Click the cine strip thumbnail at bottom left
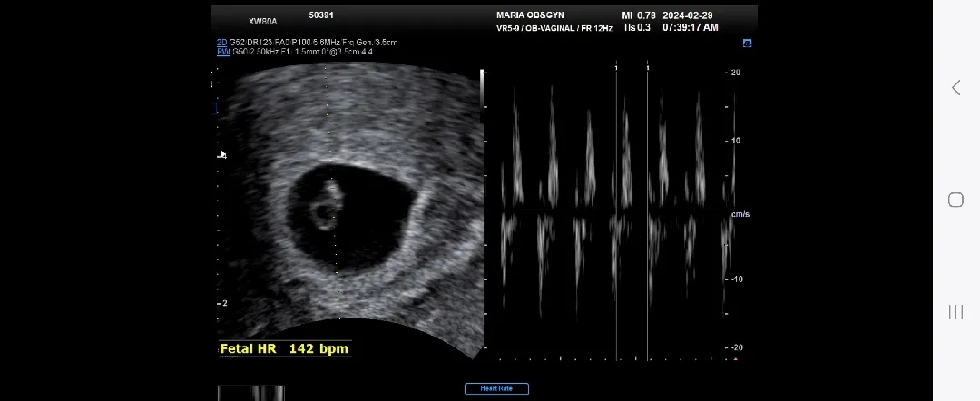Viewport: 980px width, 401px height. coord(251,393)
